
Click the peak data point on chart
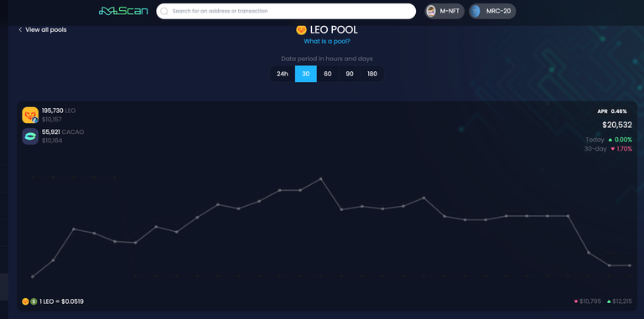tap(321, 179)
